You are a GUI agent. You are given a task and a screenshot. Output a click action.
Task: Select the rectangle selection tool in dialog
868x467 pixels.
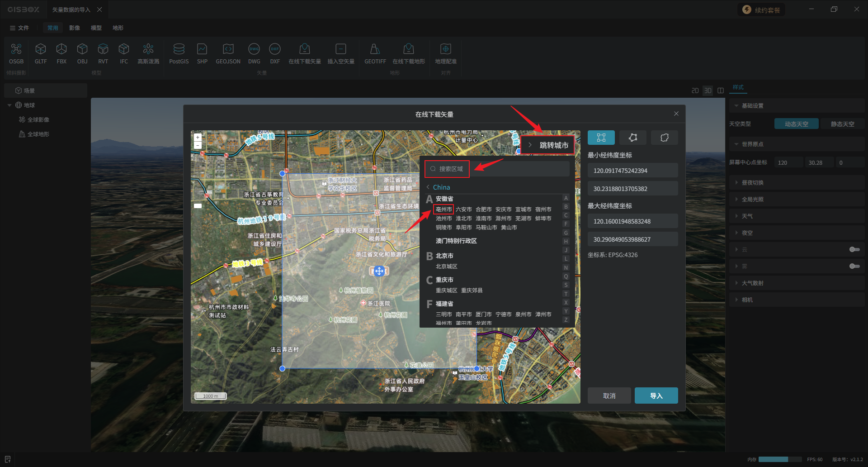tap(601, 138)
